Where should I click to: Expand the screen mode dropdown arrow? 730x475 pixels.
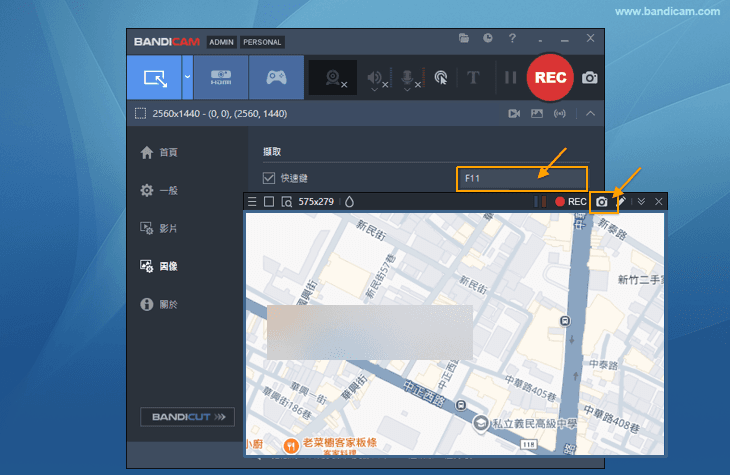187,77
